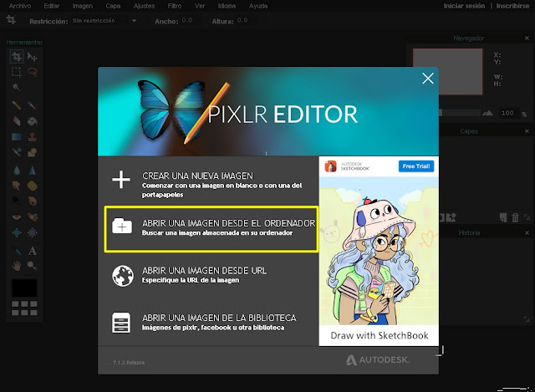Click the SketchBook ad illustration
Viewport: 535px width, 392px height.
click(379, 251)
